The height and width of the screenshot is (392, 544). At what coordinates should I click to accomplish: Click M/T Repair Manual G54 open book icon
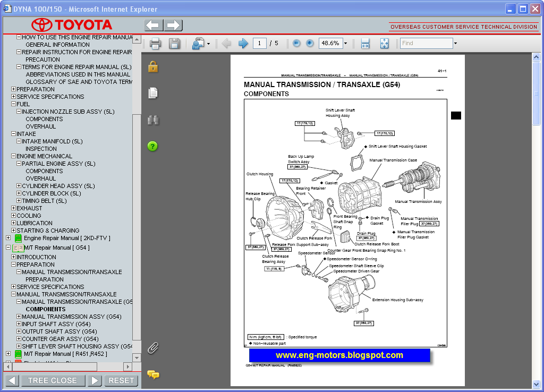18,248
